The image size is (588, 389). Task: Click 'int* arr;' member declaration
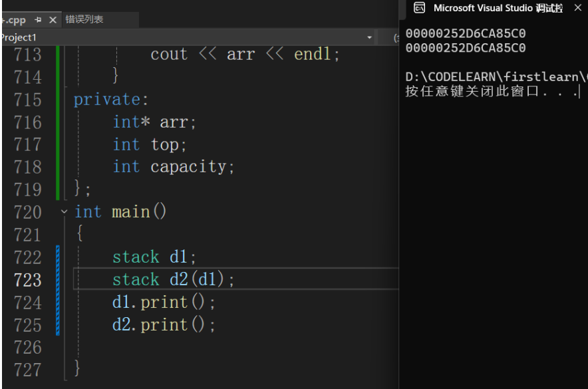click(x=154, y=122)
